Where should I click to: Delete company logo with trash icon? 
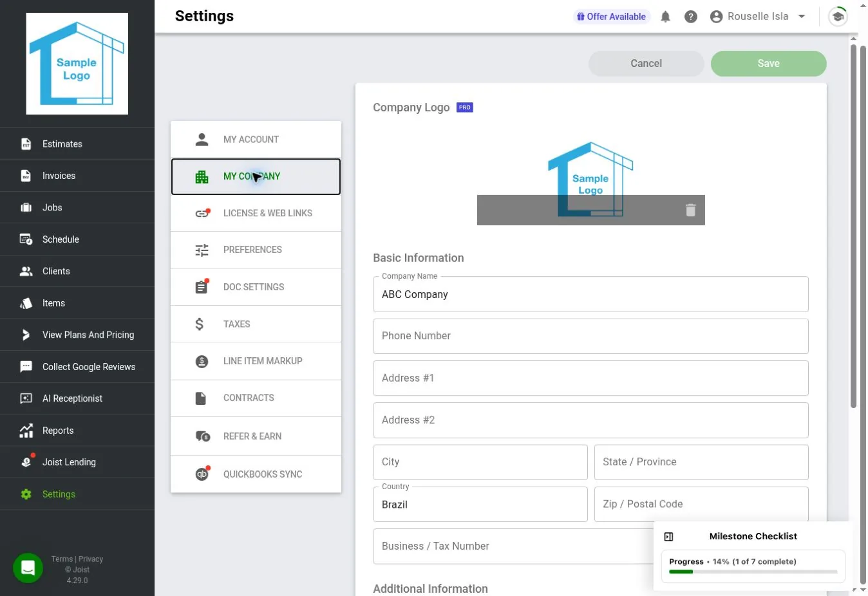coord(691,210)
